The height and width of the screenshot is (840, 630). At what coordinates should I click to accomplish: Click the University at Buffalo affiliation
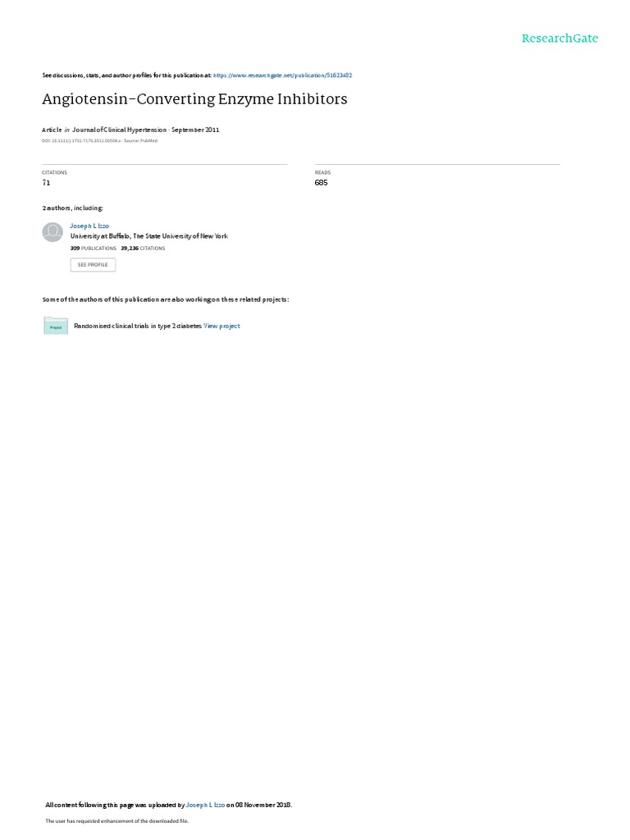149,236
